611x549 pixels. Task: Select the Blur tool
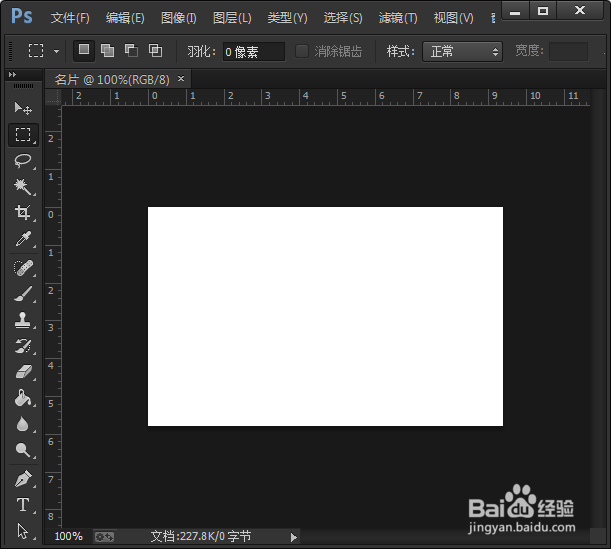(x=23, y=424)
